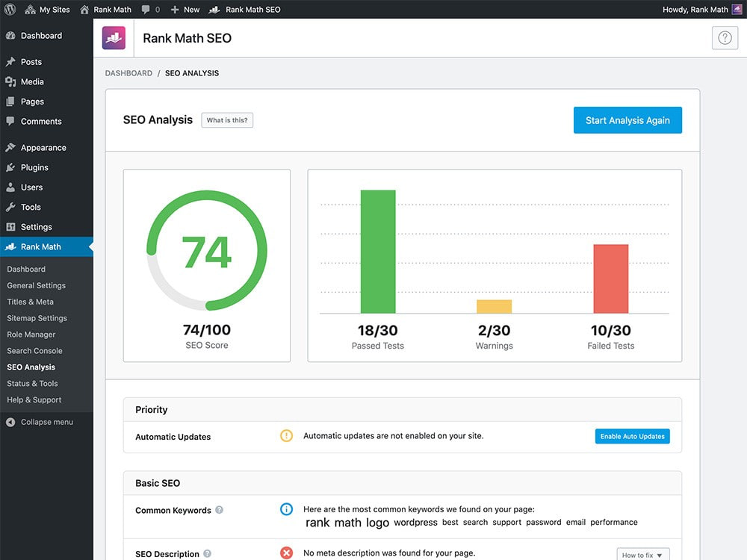
Task: Expand the How to fix dropdown
Action: pos(642,554)
